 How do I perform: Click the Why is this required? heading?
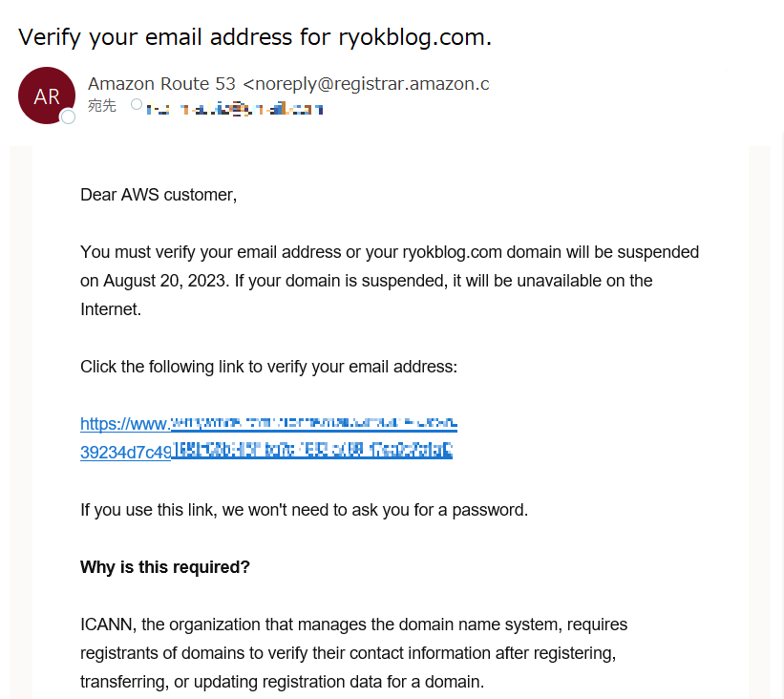164,567
